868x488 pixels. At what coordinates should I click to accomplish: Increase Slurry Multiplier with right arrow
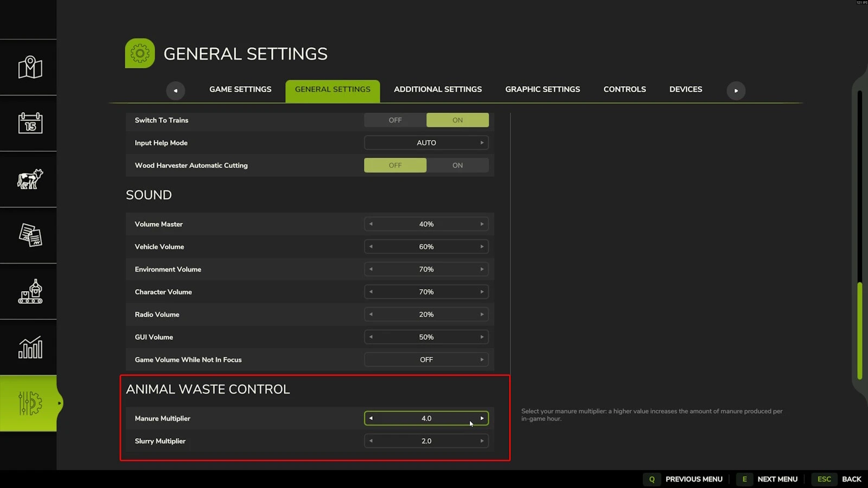(x=482, y=441)
